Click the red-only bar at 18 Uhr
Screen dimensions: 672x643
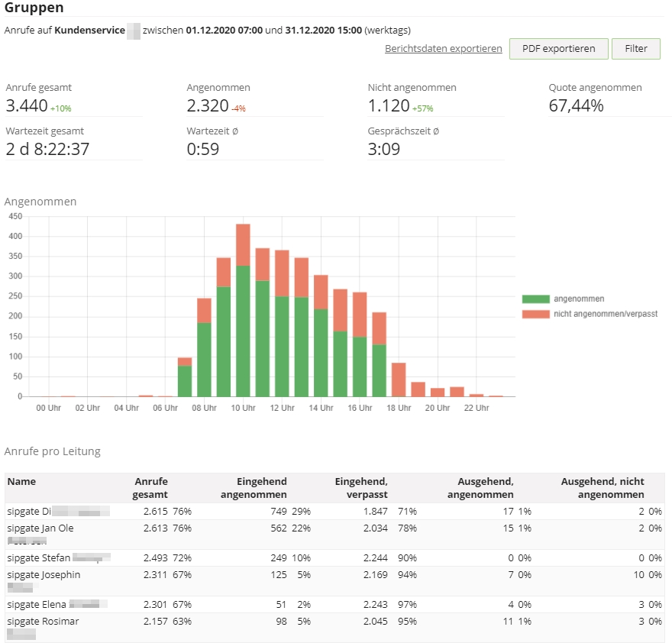(x=398, y=380)
